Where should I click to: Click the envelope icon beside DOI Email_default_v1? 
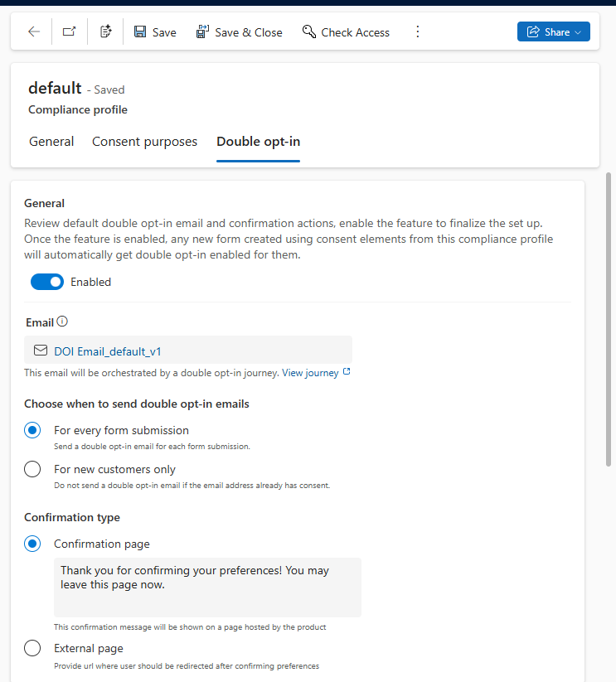pos(40,350)
